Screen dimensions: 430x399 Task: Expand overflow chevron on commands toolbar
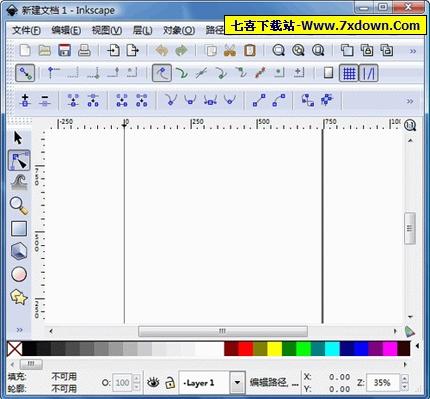pos(413,51)
